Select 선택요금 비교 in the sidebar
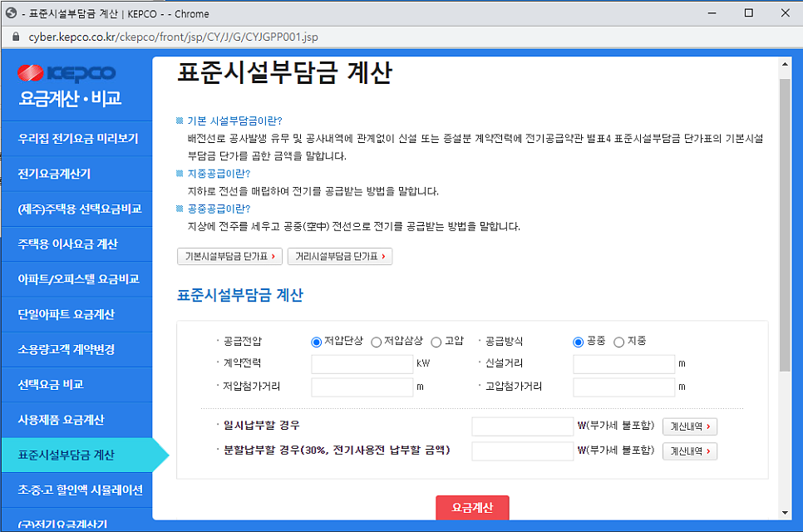The height and width of the screenshot is (532, 803). [76, 383]
